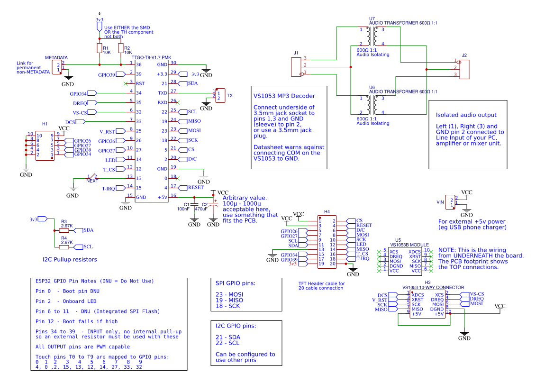Click the SPI GPIO pins note box
The image size is (554, 392).
[x=246, y=294]
